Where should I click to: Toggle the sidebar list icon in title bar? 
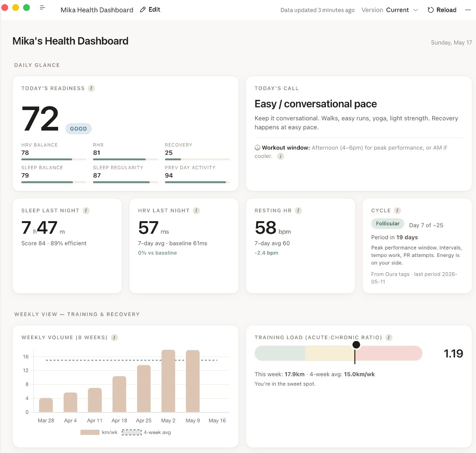[x=42, y=7]
